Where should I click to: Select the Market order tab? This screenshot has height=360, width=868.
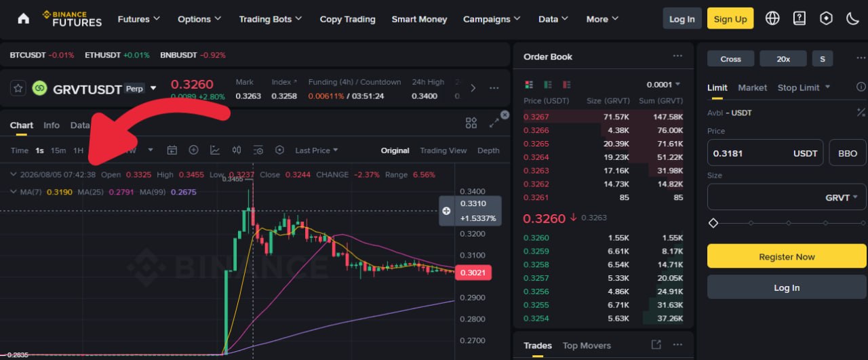(x=752, y=87)
